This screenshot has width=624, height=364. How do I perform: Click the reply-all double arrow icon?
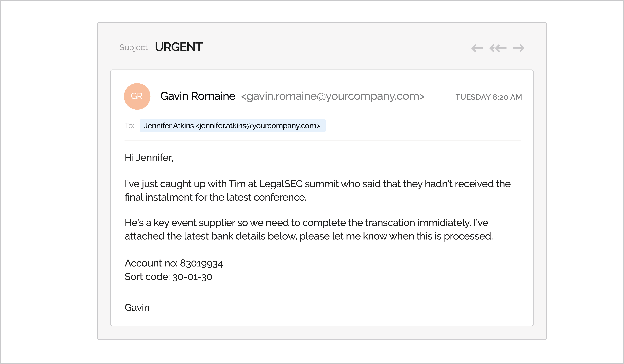(x=498, y=48)
